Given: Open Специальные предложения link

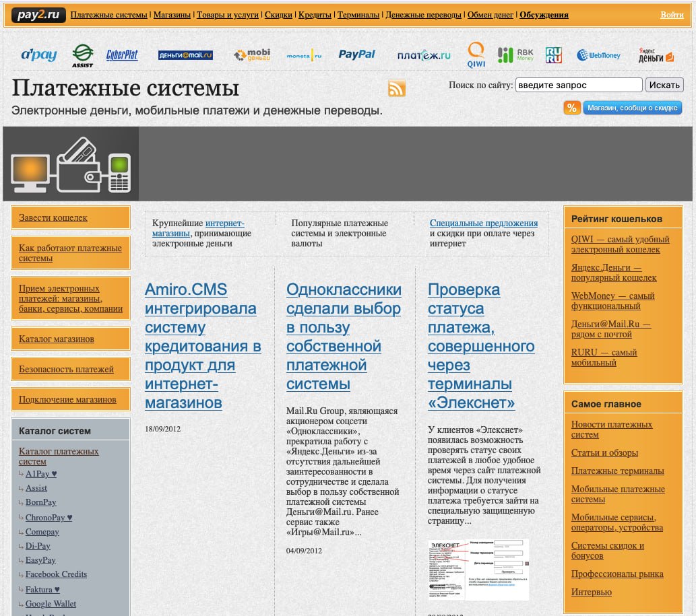Looking at the screenshot, I should (x=484, y=223).
